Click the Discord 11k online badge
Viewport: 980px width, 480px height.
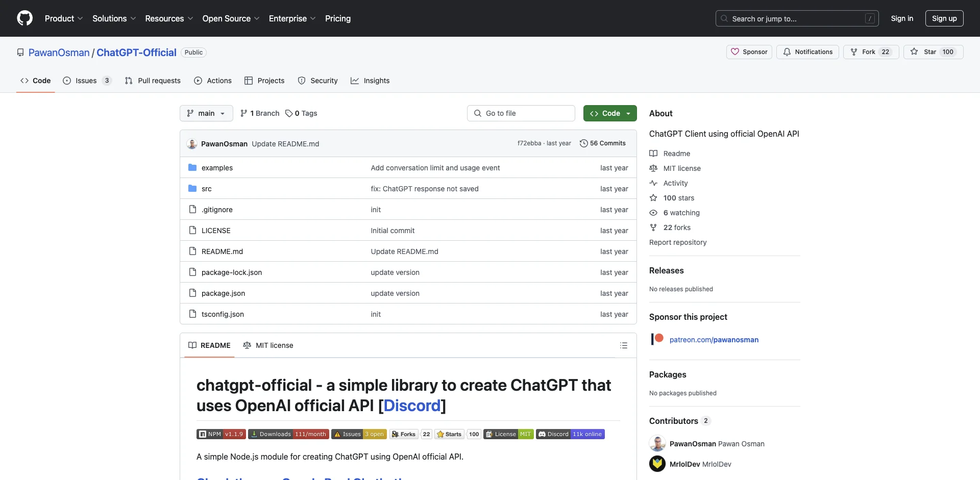570,434
